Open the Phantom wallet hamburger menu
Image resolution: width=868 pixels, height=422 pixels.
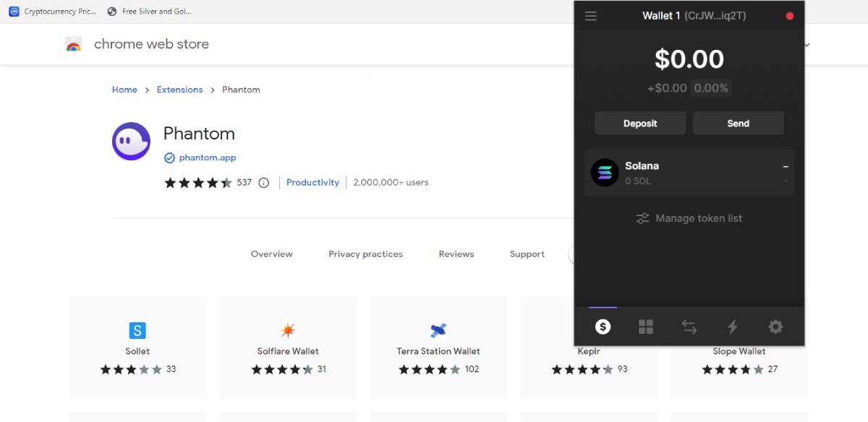point(591,16)
